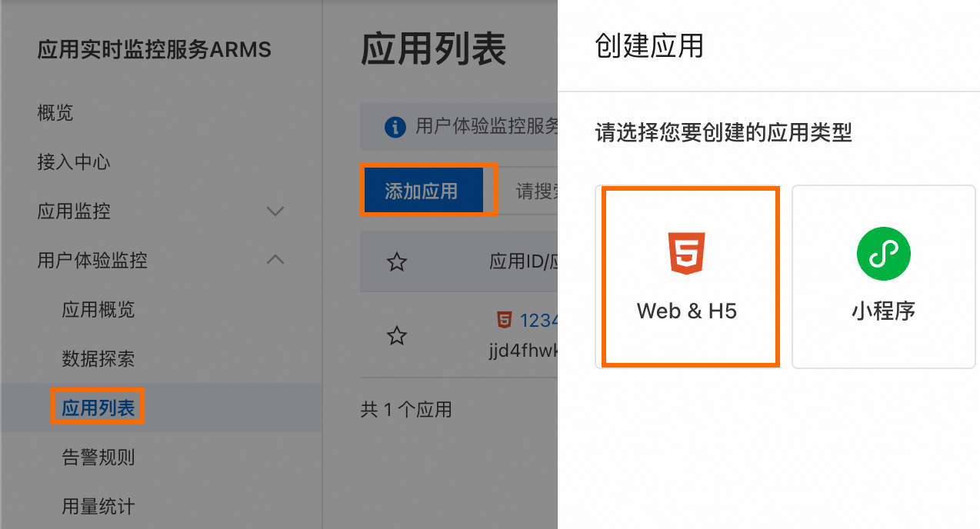Click the 创建应用 panel title
This screenshot has width=980, height=529.
(x=649, y=46)
